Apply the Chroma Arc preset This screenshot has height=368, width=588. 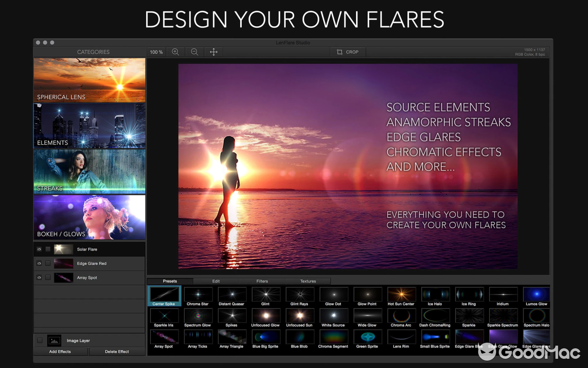(401, 316)
